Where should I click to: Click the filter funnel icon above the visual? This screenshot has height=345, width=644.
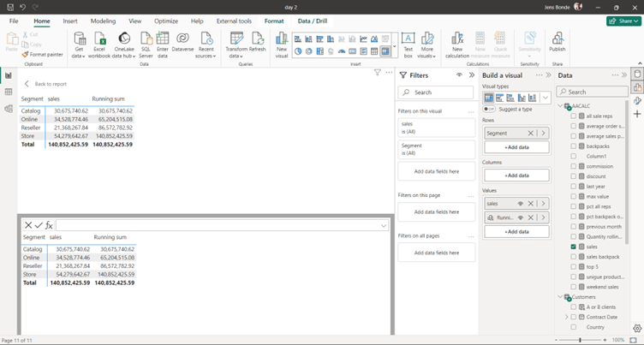click(x=377, y=72)
